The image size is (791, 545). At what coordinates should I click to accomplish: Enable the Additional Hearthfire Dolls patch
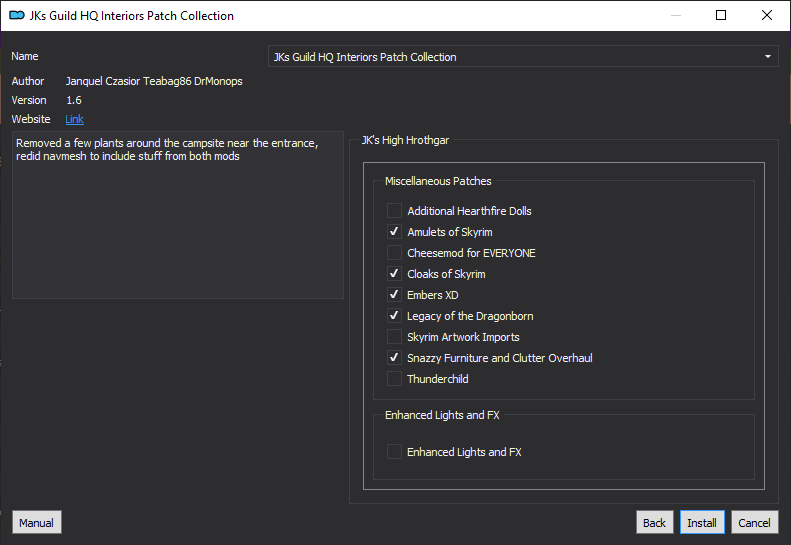tap(394, 210)
